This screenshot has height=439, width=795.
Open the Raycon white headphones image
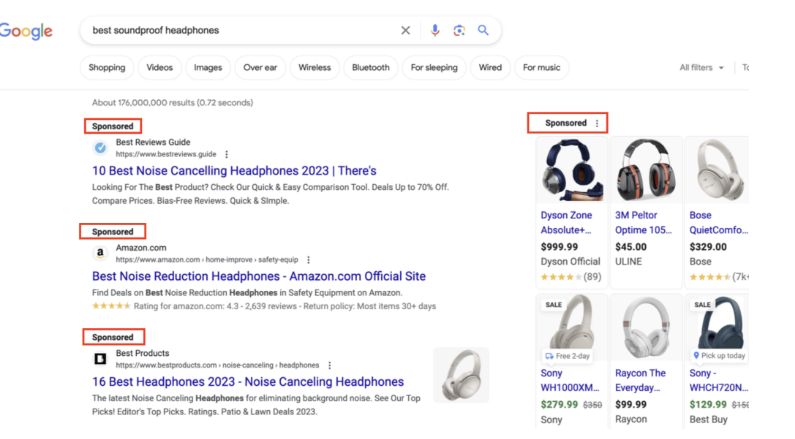[646, 327]
